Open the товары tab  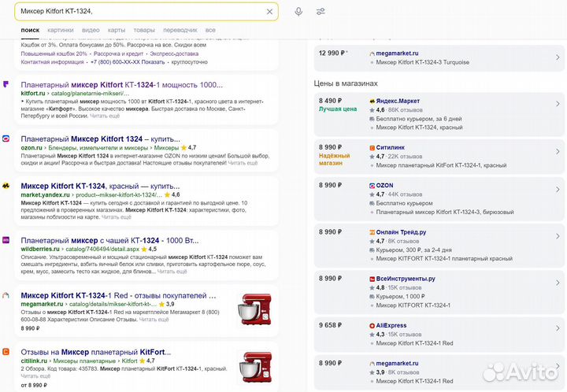click(x=144, y=30)
